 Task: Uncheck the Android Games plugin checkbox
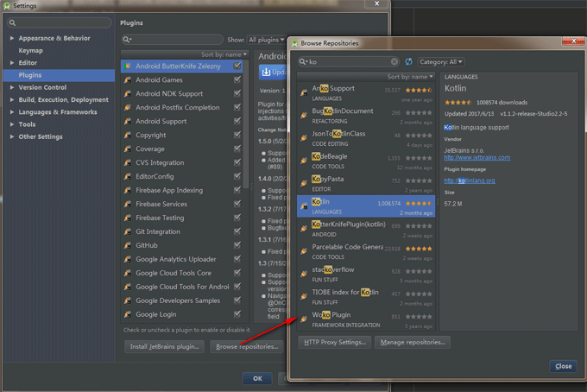coord(237,80)
